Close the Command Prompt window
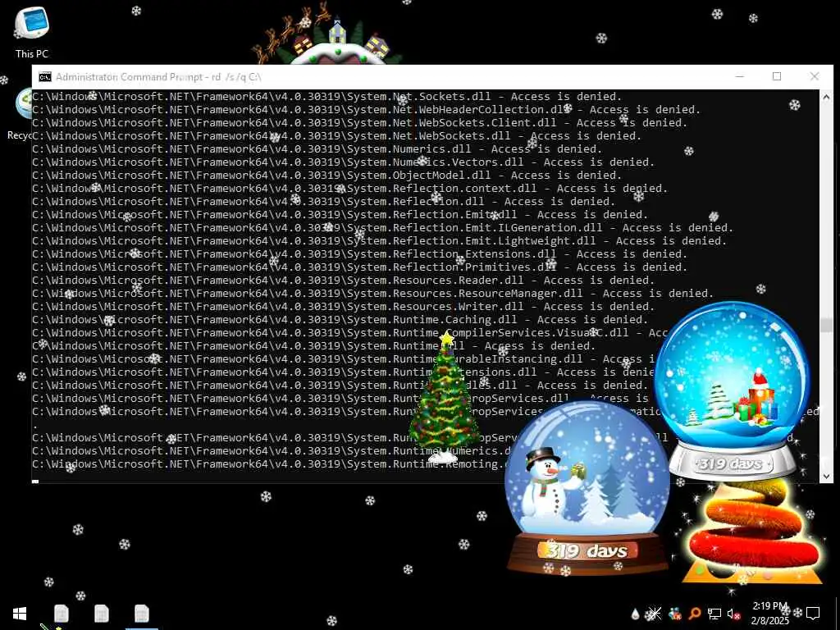This screenshot has height=630, width=840. [815, 76]
